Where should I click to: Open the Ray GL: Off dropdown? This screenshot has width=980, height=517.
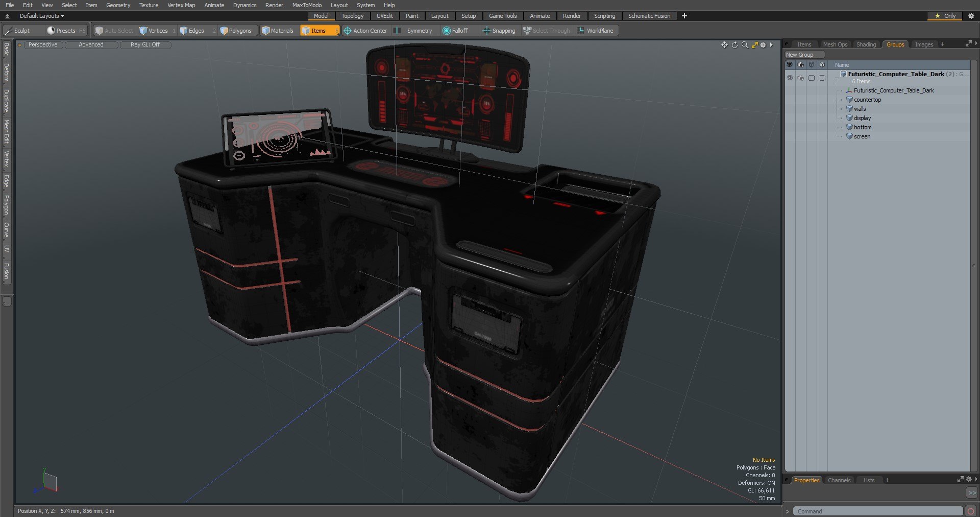click(145, 45)
